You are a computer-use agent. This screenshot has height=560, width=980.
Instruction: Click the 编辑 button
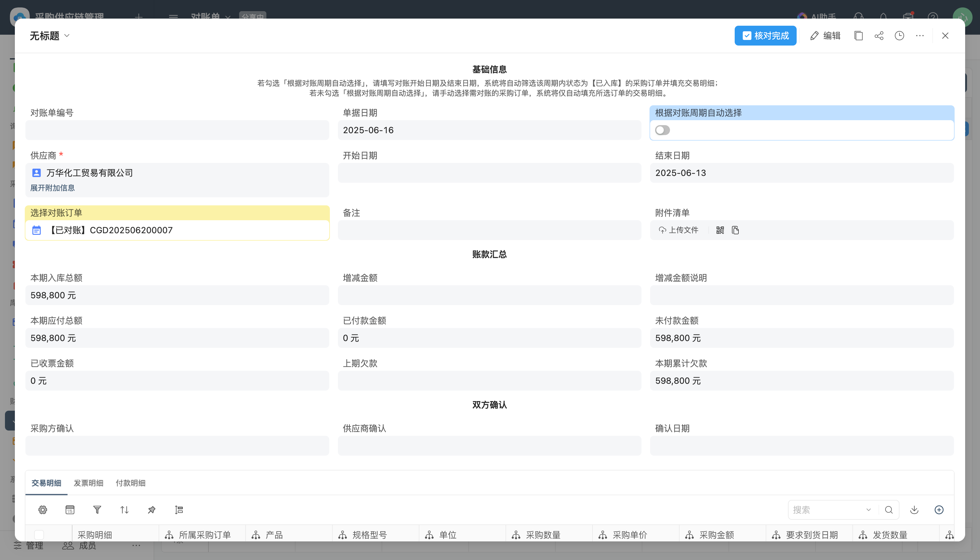(x=825, y=36)
